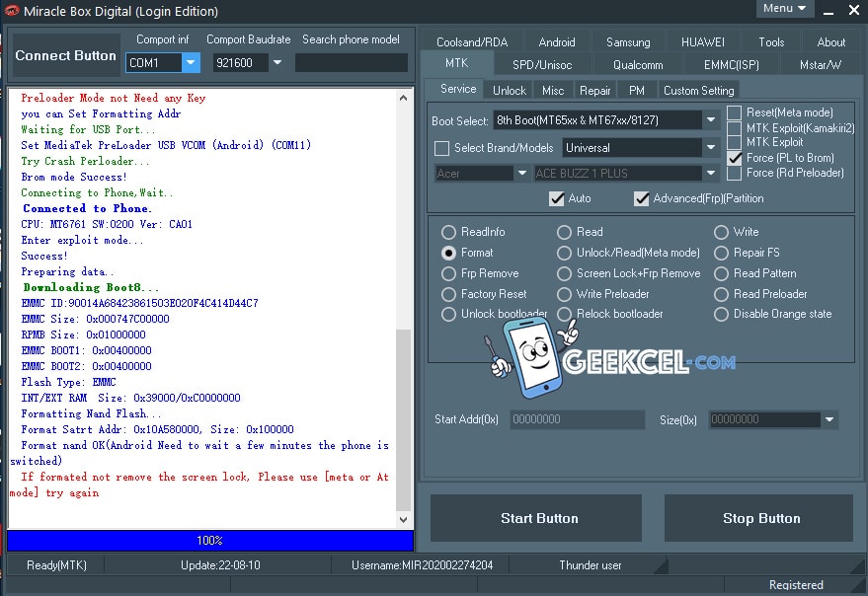Screen dimensions: 868x596
Task: Open the Universal brand dropdown
Action: (711, 148)
